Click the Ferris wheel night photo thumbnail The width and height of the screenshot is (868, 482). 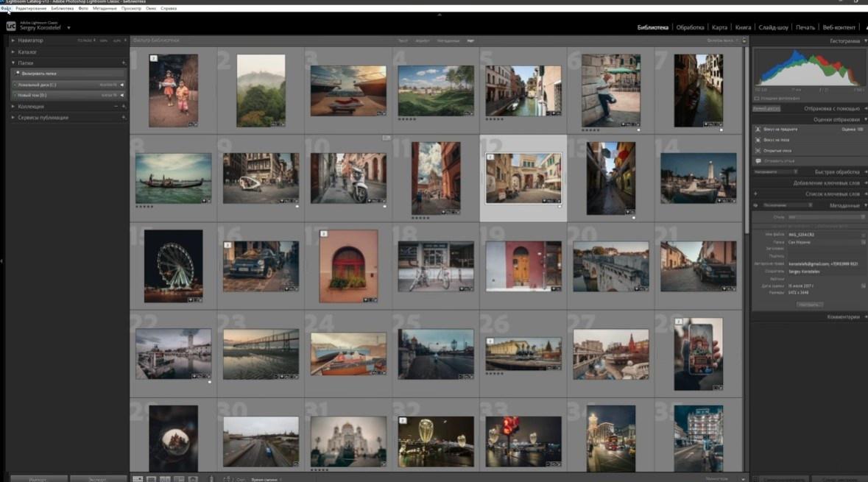pos(173,266)
